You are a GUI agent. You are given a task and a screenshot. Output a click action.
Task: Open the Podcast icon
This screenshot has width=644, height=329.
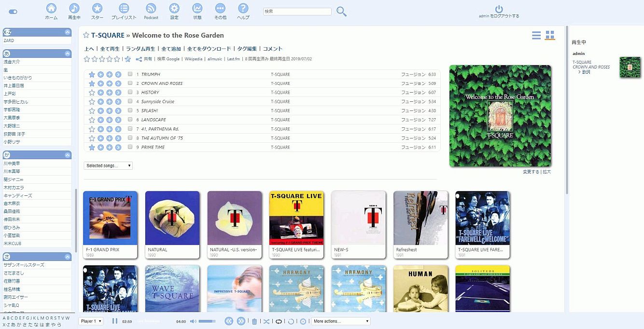(151, 8)
